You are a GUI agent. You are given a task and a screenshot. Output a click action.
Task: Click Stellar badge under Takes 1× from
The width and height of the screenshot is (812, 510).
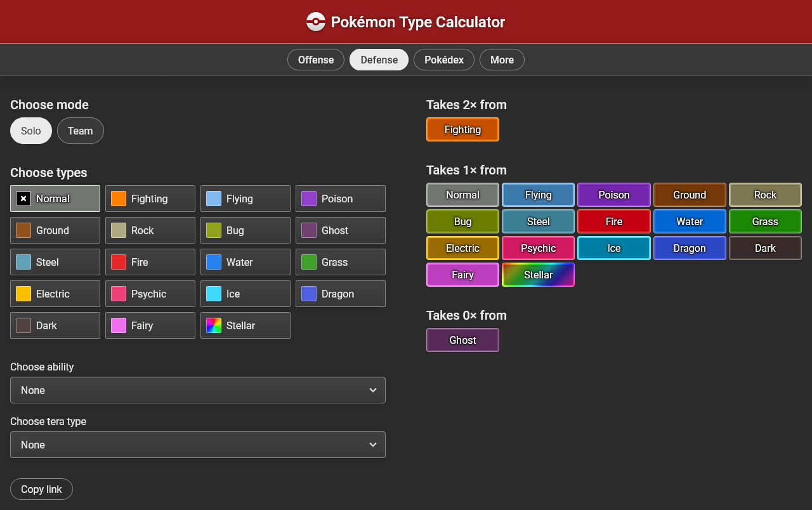pos(538,275)
